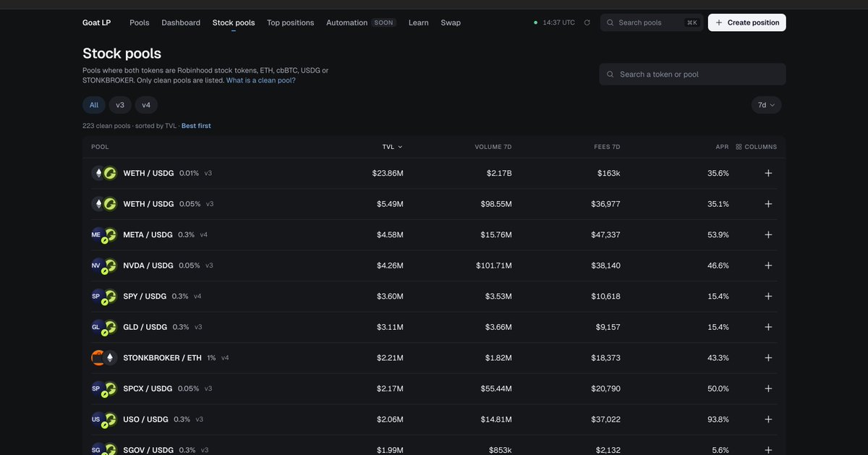This screenshot has width=868, height=455.
Task: Open the Learn nav tab
Action: click(419, 22)
